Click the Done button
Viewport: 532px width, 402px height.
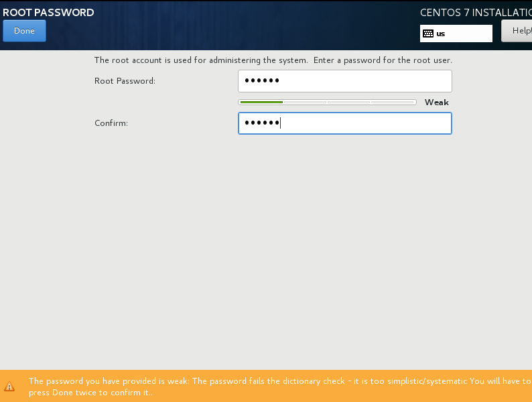tap(24, 31)
